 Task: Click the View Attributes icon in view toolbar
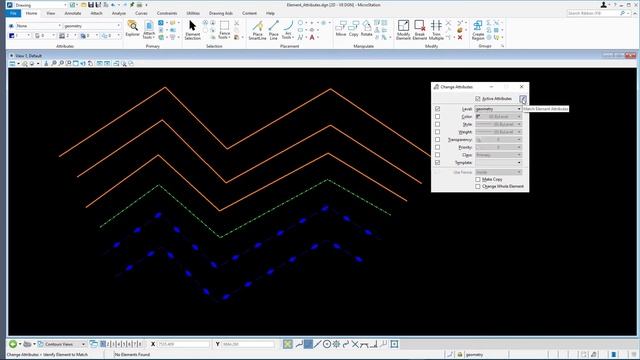tap(12, 63)
